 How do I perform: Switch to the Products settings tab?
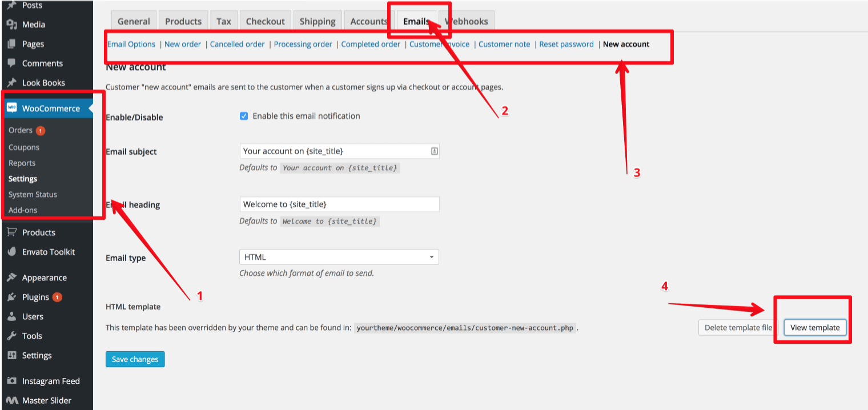pyautogui.click(x=183, y=21)
